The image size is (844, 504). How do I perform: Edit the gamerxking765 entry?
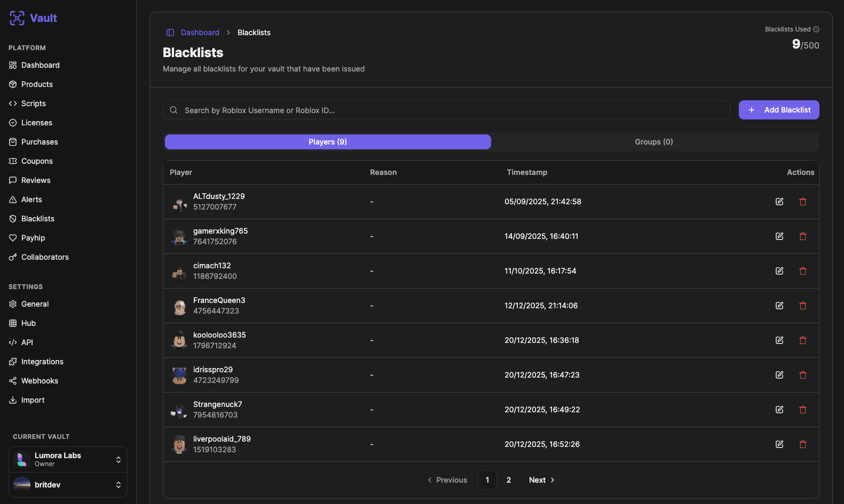click(779, 236)
